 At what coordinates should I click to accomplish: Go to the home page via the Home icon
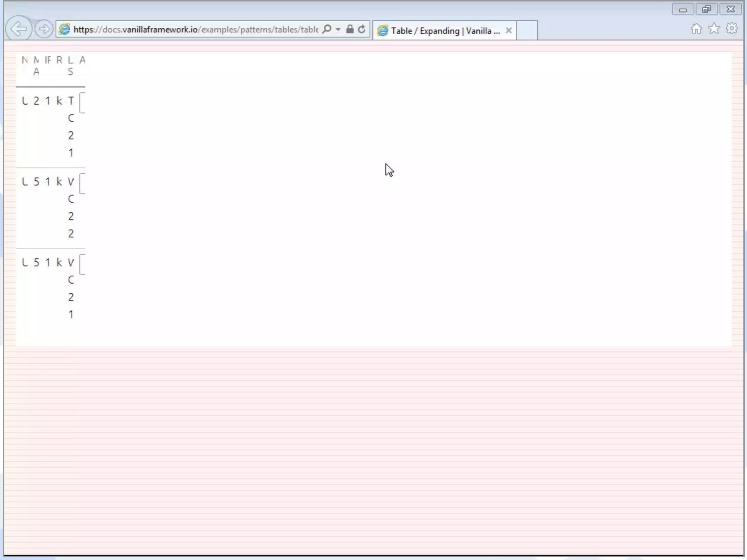pos(696,29)
